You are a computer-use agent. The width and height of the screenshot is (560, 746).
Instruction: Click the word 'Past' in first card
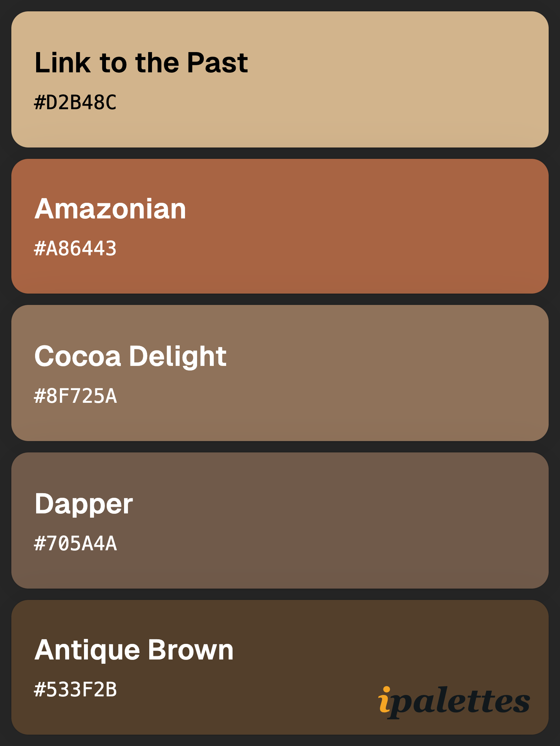pos(218,63)
